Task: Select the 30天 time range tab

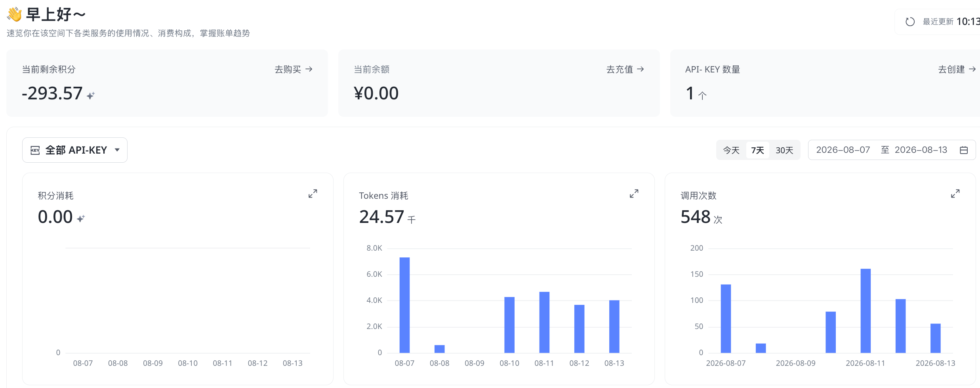Action: (x=784, y=150)
